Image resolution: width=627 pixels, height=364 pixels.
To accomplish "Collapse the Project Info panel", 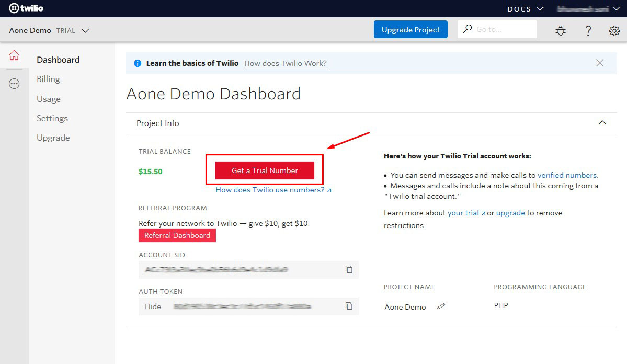I will (602, 123).
